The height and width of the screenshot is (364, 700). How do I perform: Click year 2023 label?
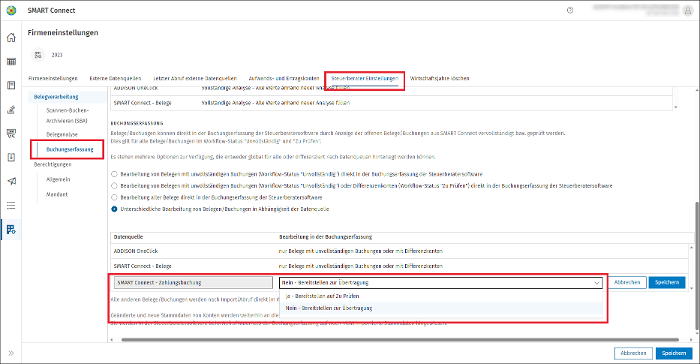click(x=57, y=55)
